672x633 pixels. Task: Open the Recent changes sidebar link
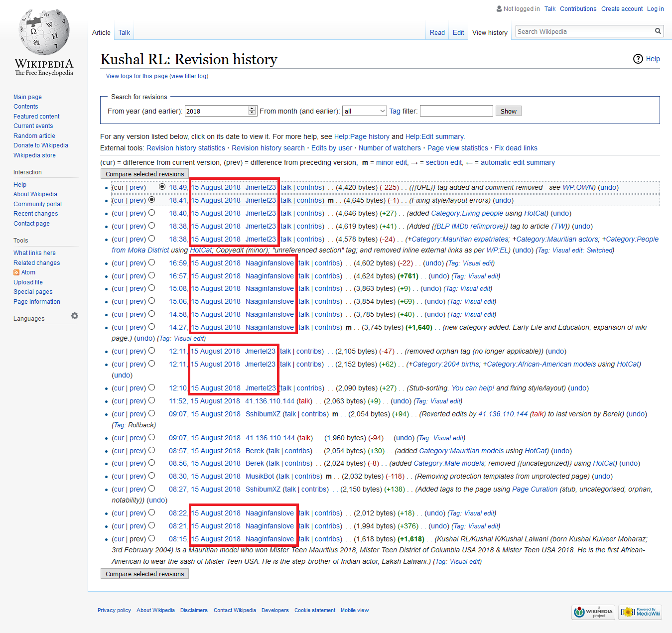pos(36,214)
